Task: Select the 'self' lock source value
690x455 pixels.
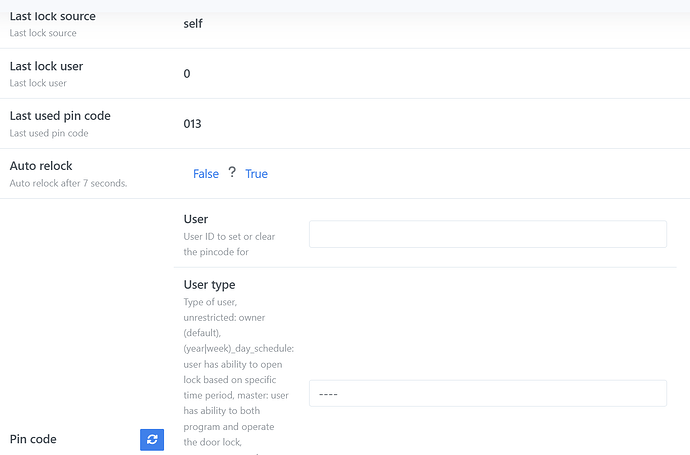Action: click(x=193, y=24)
